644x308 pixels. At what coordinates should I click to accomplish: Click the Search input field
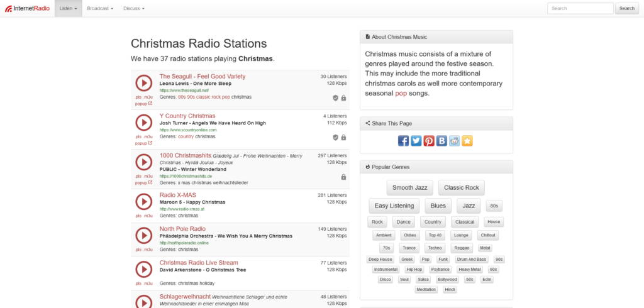[x=580, y=8]
